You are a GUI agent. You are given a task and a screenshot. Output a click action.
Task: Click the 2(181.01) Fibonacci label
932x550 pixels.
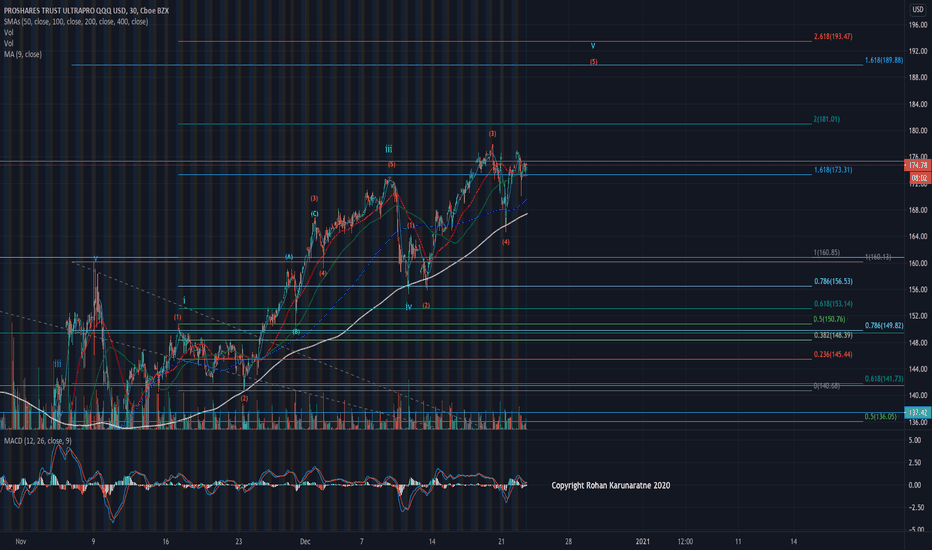pos(826,119)
